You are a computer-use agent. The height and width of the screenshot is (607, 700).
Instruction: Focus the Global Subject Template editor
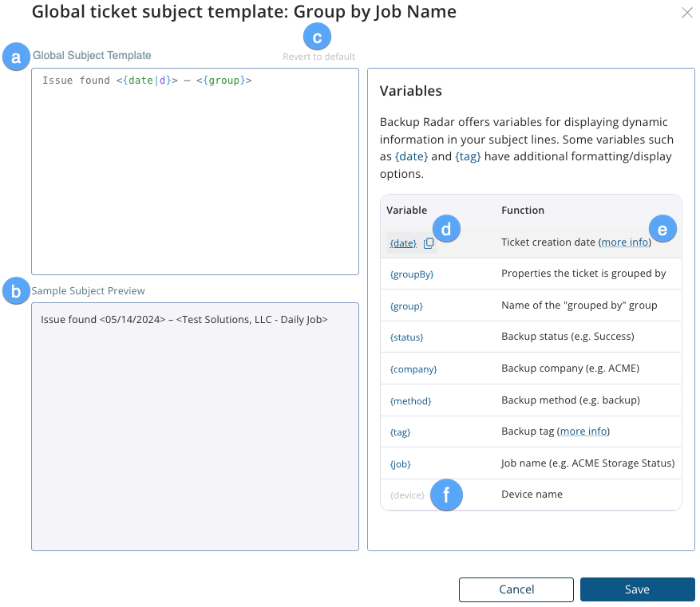point(195,171)
